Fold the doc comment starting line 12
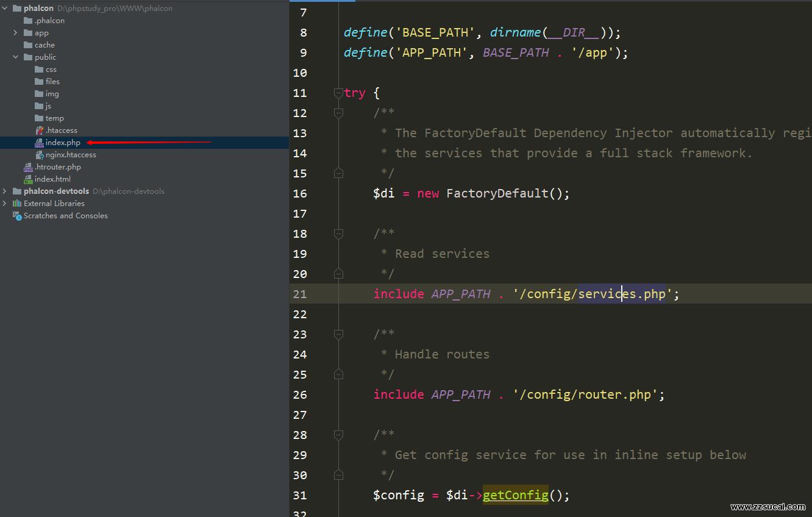The image size is (812, 517). pos(338,113)
